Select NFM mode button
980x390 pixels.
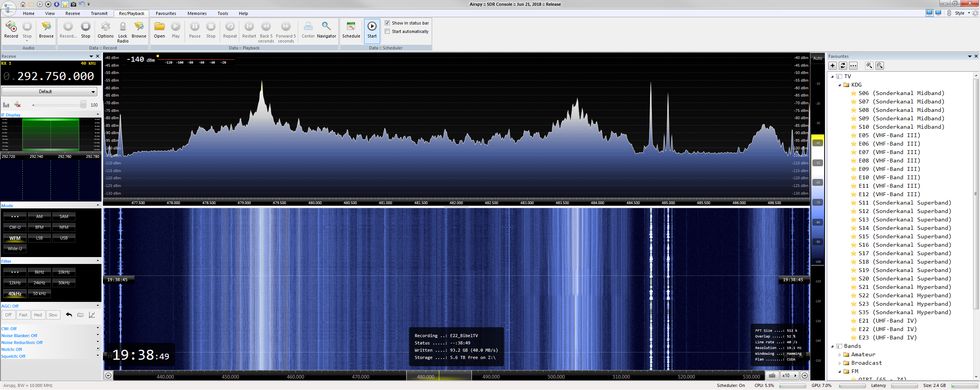pyautogui.click(x=64, y=227)
